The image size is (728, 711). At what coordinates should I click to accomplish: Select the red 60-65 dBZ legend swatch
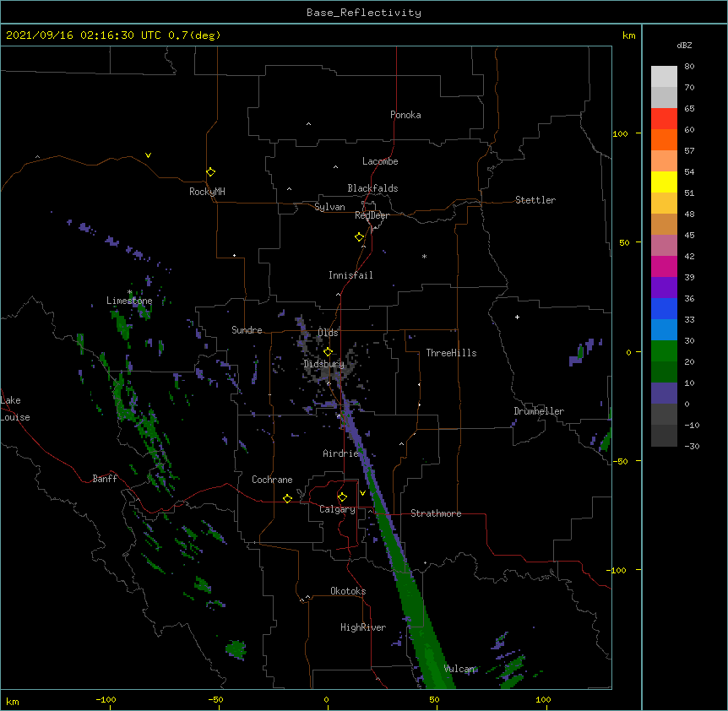[664, 118]
